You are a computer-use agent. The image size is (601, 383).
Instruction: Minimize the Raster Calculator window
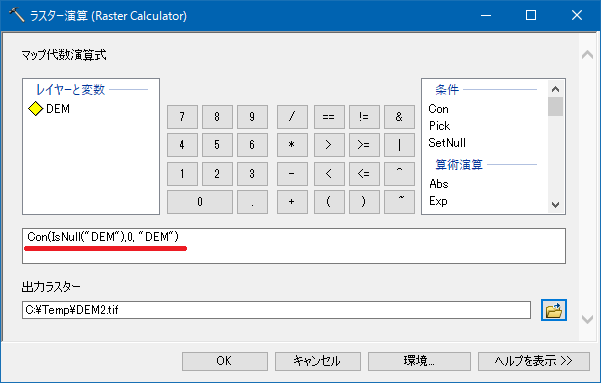[x=486, y=15]
